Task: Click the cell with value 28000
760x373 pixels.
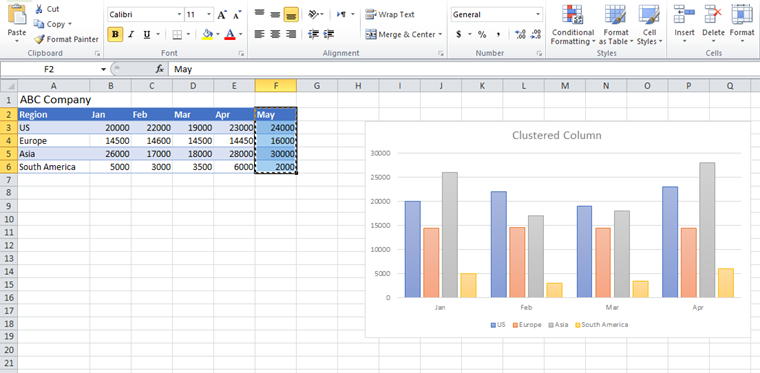Action: coord(234,154)
